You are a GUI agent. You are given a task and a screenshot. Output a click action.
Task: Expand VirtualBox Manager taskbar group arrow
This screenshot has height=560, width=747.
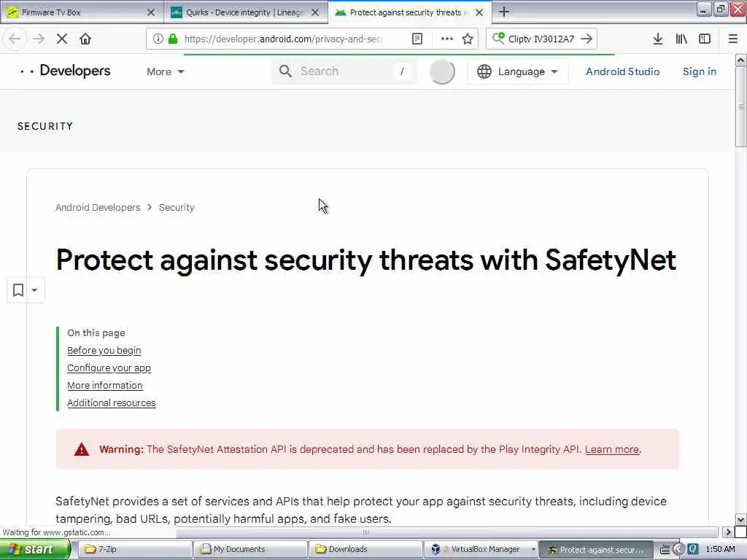[533, 550]
